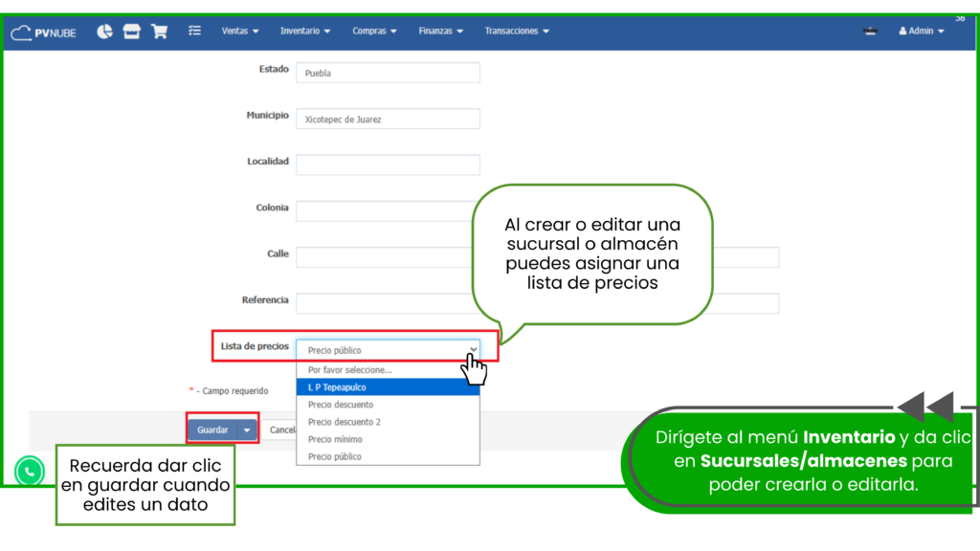Click the Lista de precios combo box
This screenshot has width=980, height=551.
[388, 350]
